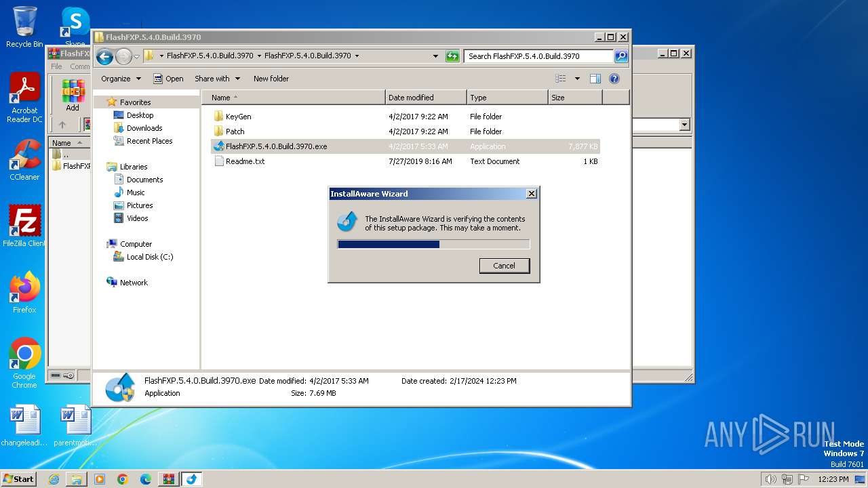
Task: Click Open in Explorer toolbar
Action: point(168,79)
